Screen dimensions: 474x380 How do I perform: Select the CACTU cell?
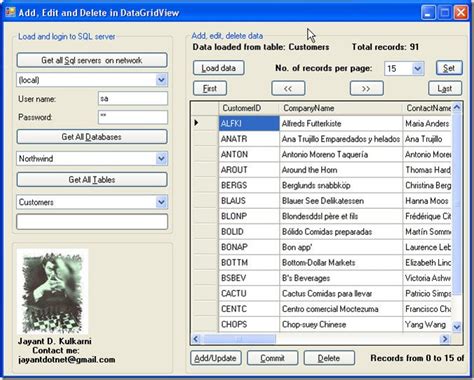pyautogui.click(x=249, y=293)
